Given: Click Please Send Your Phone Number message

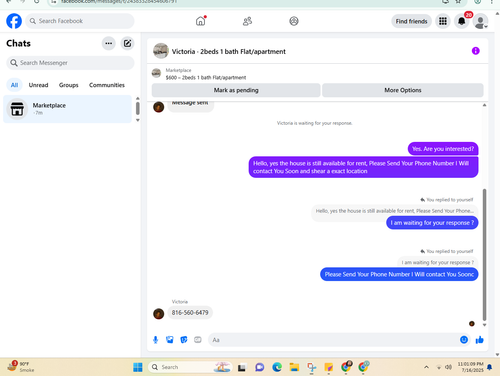Looking at the screenshot, I should pyautogui.click(x=399, y=274).
